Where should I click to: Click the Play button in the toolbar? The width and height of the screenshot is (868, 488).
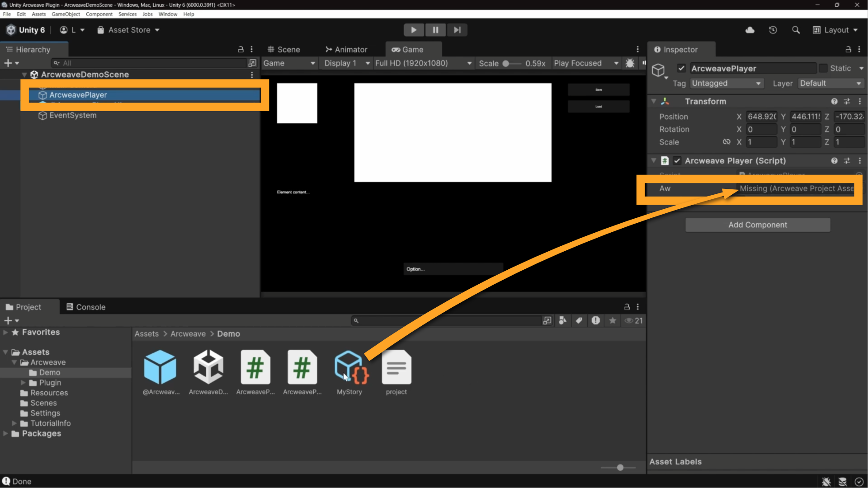[x=414, y=30]
